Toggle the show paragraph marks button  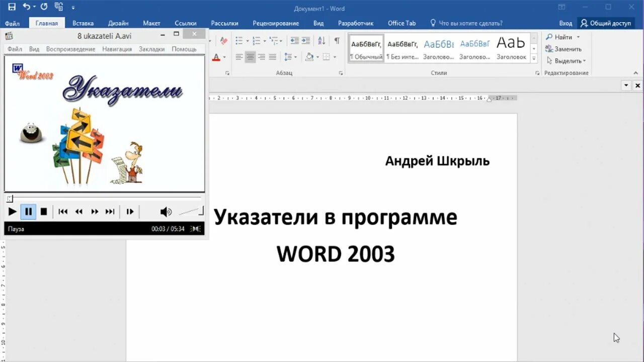pos(337,41)
